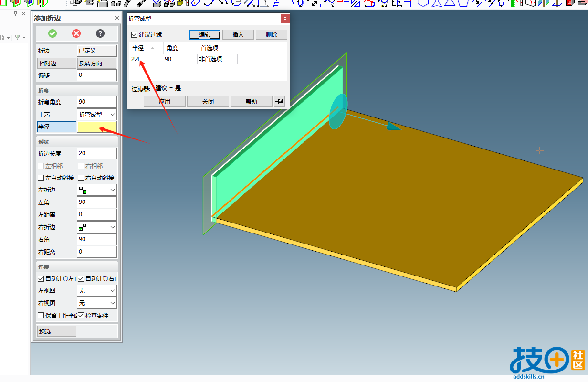Image resolution: width=588 pixels, height=382 pixels.
Task: Click the 编辑 button in 折弯成型 dialog
Action: 205,35
